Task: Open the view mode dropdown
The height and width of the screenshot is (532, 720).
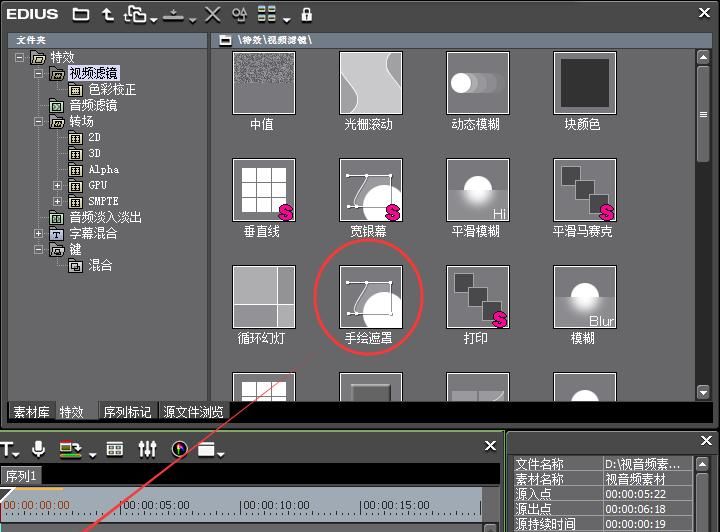Action: (x=272, y=15)
